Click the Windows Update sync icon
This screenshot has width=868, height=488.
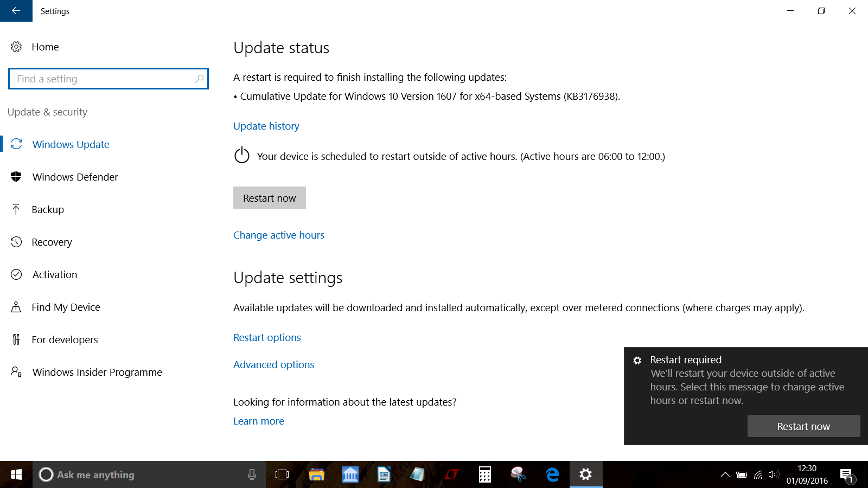(x=16, y=144)
